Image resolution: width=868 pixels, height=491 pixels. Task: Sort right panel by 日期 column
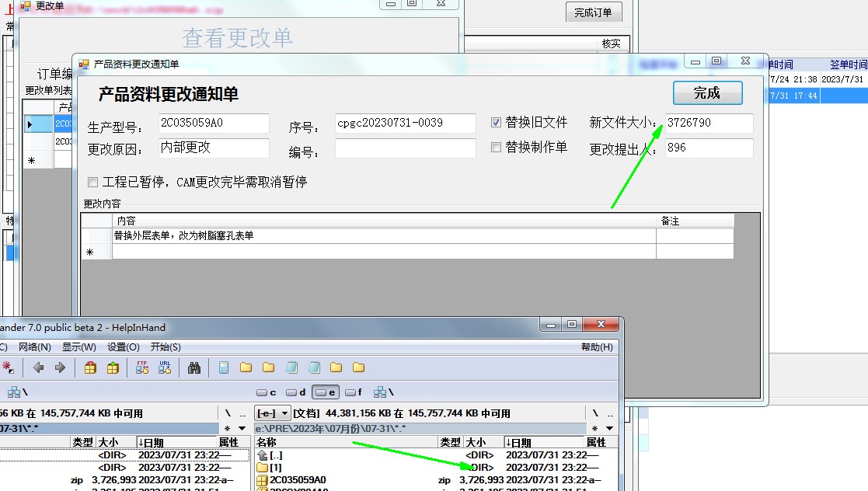click(544, 442)
